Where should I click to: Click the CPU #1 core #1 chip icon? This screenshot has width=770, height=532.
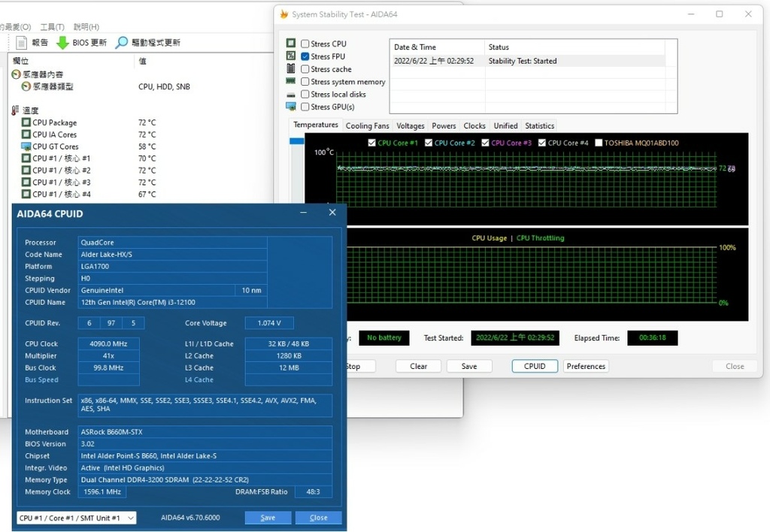26,158
